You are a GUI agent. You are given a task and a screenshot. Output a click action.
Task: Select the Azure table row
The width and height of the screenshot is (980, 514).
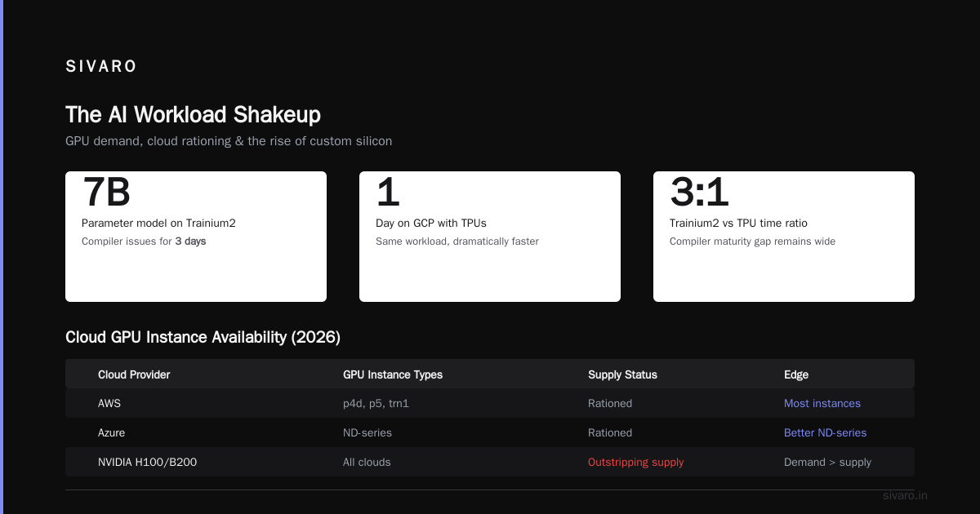pyautogui.click(x=490, y=432)
